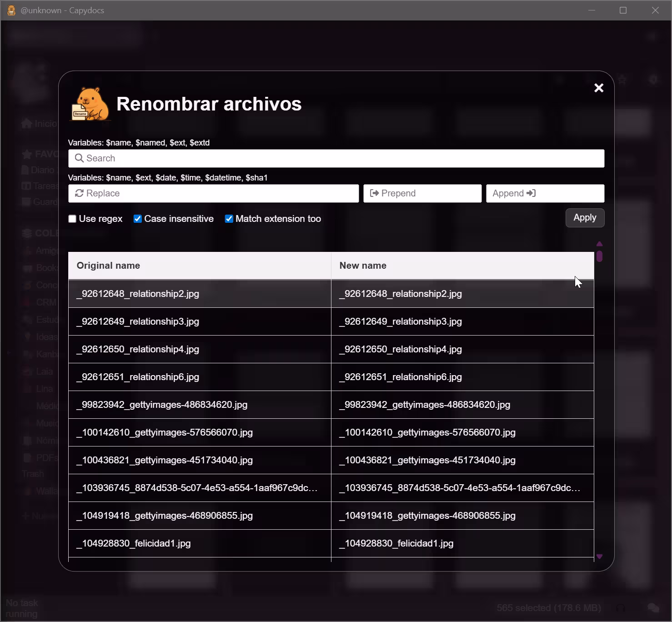Close the Renombrar archivos dialog
The width and height of the screenshot is (672, 622).
click(599, 88)
